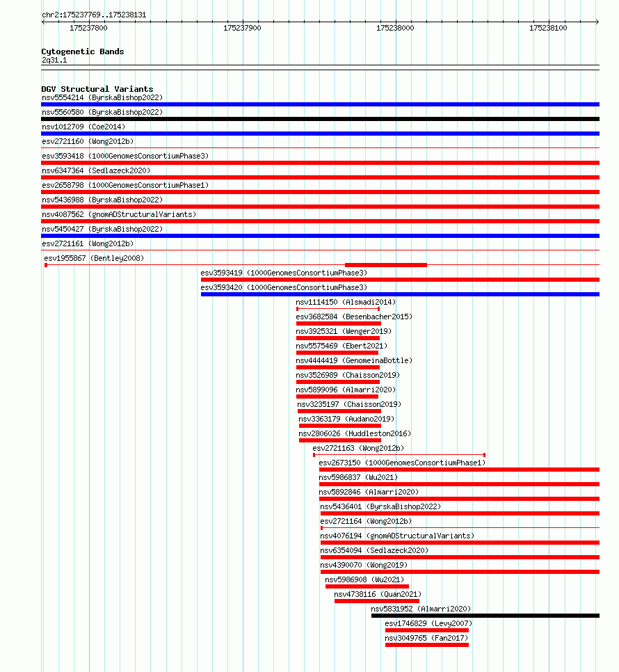619x672 pixels.
Task: Click the black bar under nsv5831952
Action: click(485, 616)
